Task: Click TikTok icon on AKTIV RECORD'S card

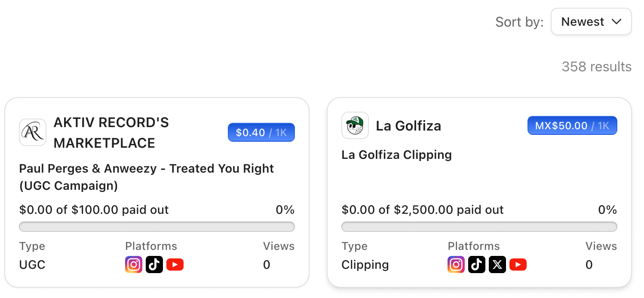Action: [x=154, y=265]
